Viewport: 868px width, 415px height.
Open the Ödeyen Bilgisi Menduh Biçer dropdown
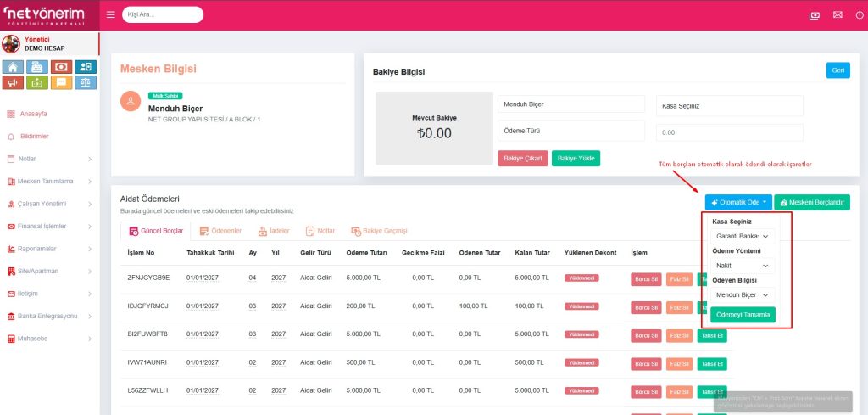pyautogui.click(x=742, y=294)
